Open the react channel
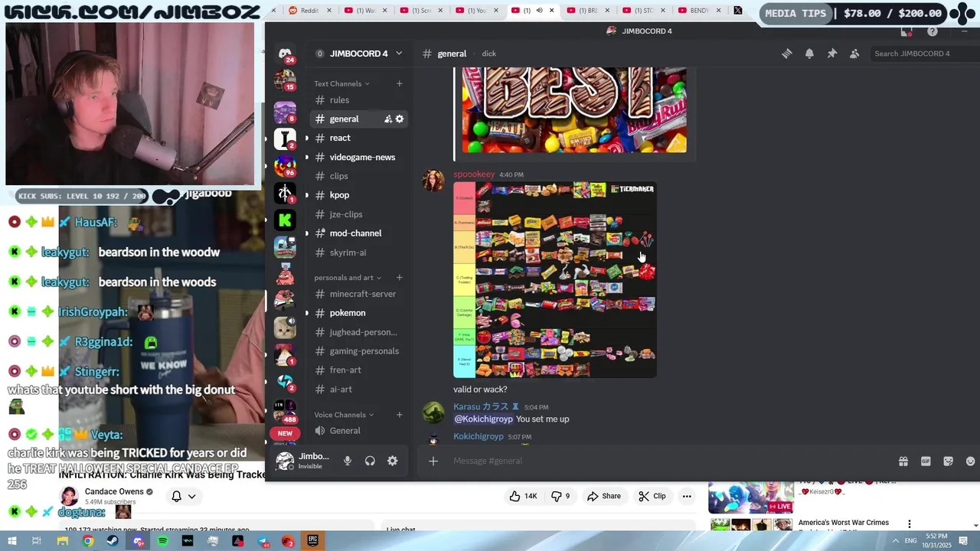Screen dimensions: 980x551 [359, 138]
